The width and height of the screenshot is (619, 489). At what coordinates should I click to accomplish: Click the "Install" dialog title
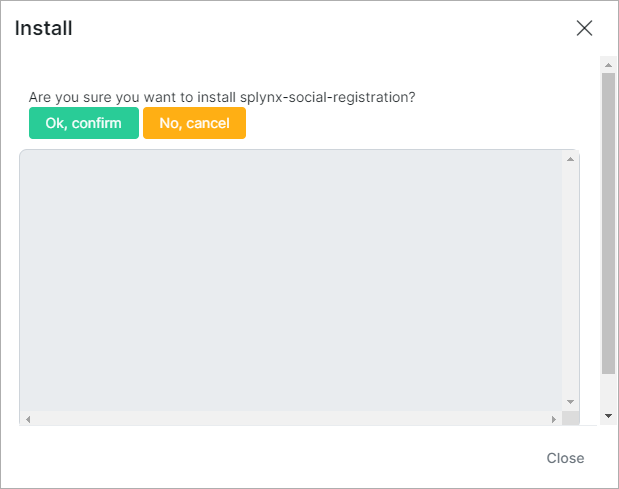43,28
